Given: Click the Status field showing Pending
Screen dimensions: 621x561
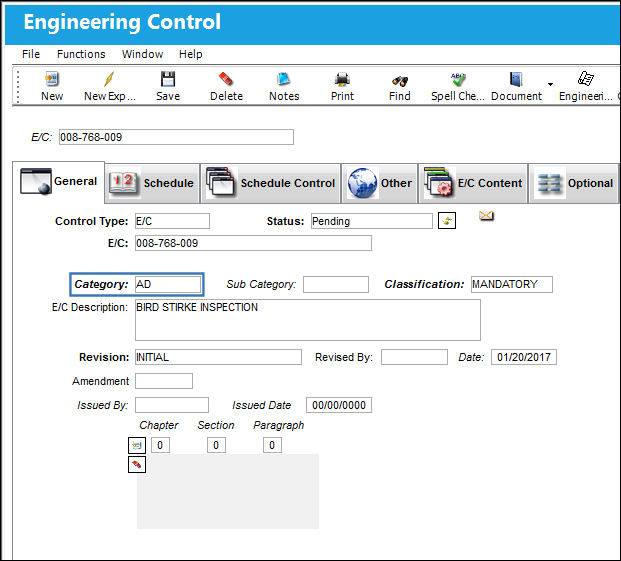Looking at the screenshot, I should coord(371,221).
